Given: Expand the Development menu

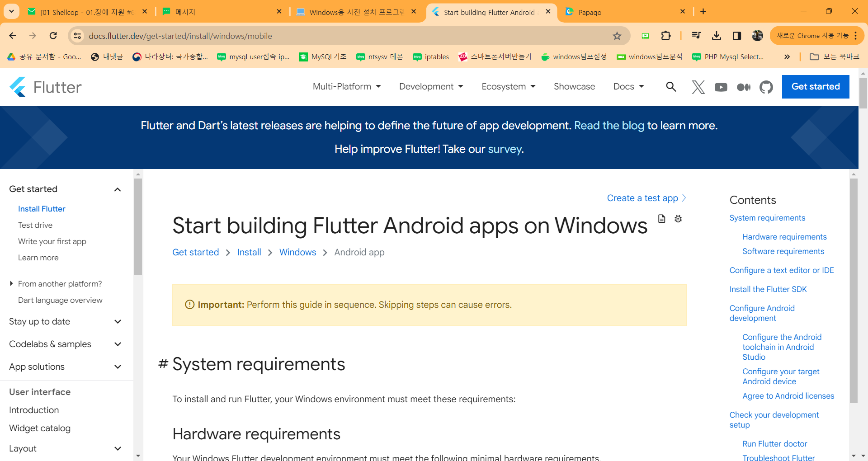Looking at the screenshot, I should pyautogui.click(x=431, y=86).
